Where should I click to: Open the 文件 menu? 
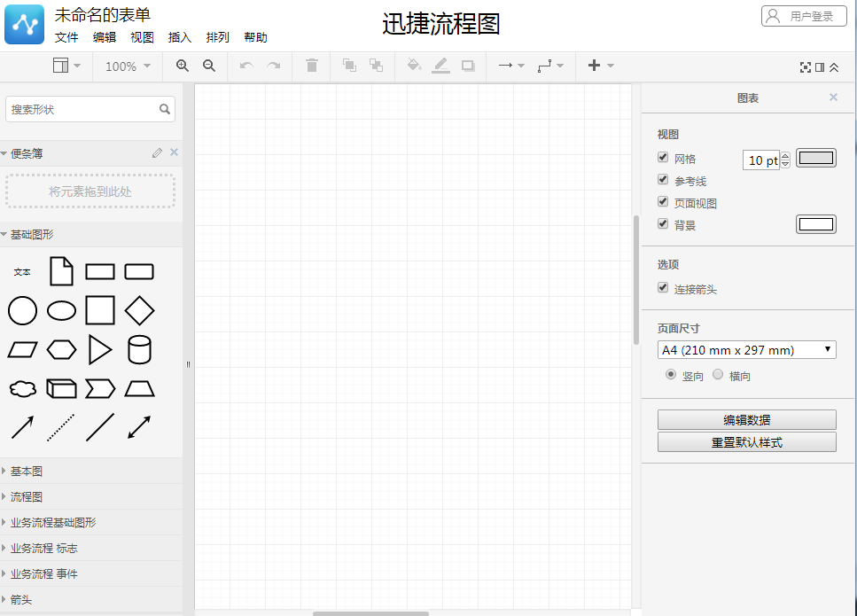tap(66, 37)
